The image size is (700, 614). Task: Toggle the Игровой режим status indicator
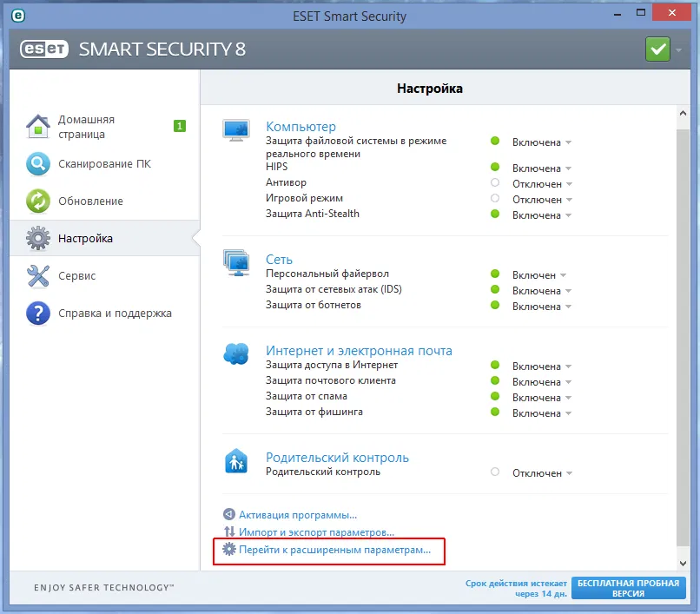[x=495, y=198]
